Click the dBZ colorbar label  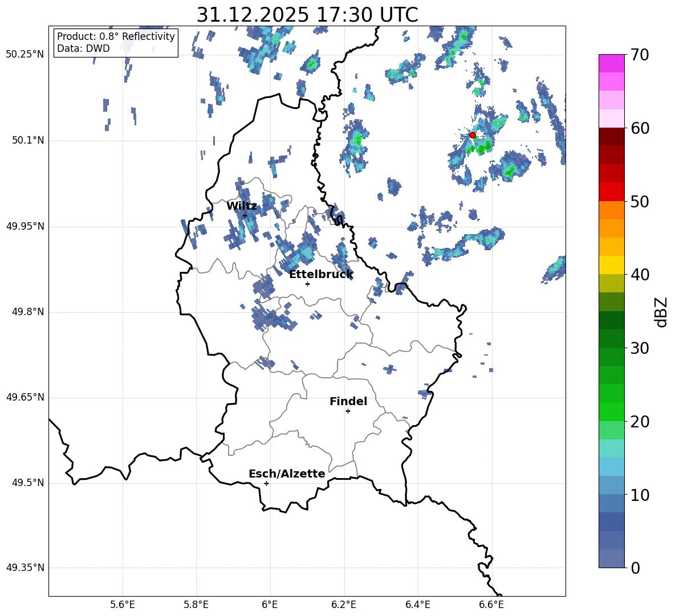tap(661, 312)
